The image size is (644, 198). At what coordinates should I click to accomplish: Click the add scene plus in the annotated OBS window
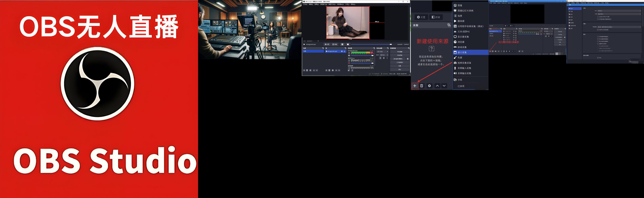point(490,51)
